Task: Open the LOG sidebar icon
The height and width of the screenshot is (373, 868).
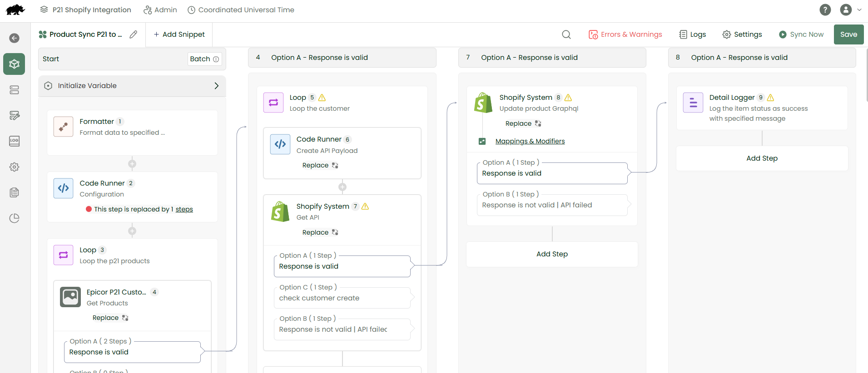Action: pyautogui.click(x=15, y=141)
